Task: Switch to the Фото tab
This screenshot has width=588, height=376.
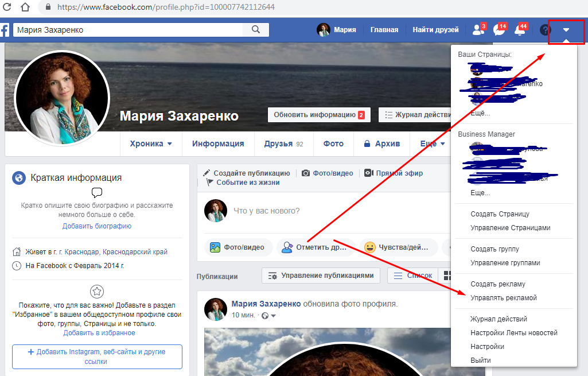Action: coord(333,144)
